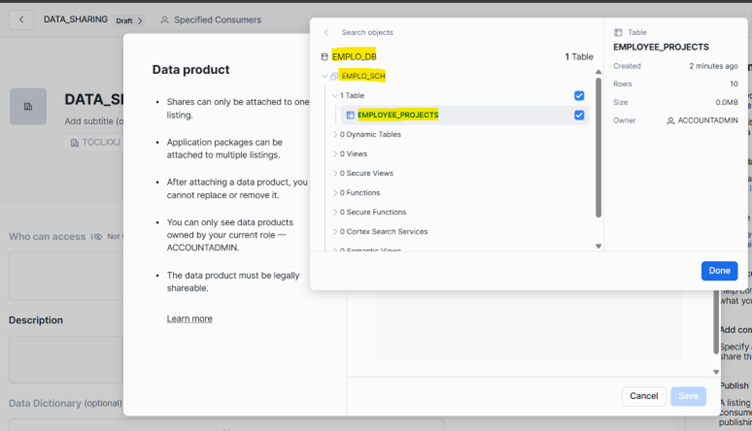Click the dialog scroll-down arrow near Publish
The height and width of the screenshot is (431, 752).
[x=716, y=372]
